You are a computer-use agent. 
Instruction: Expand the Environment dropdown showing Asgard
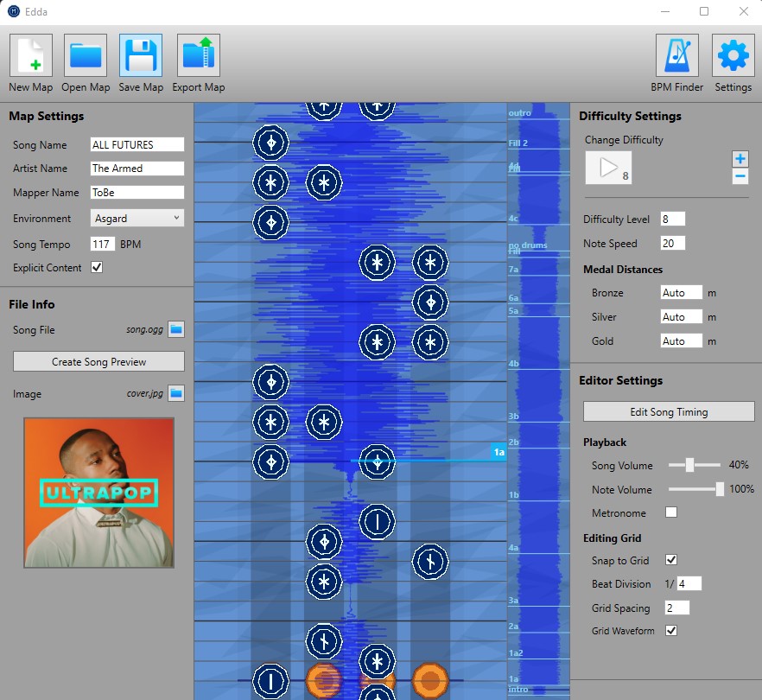click(x=137, y=218)
